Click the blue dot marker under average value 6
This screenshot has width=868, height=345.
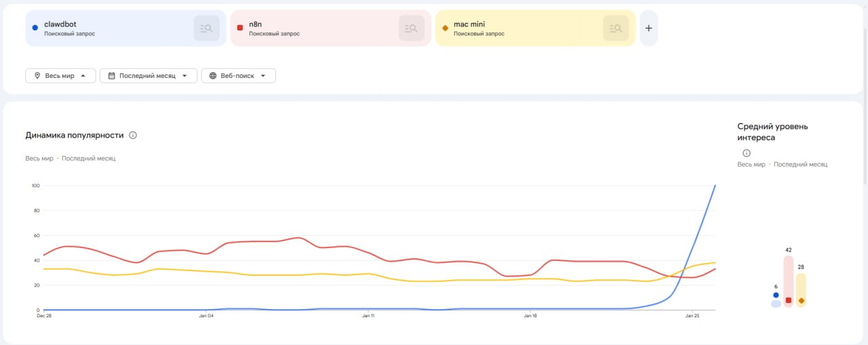click(x=776, y=295)
